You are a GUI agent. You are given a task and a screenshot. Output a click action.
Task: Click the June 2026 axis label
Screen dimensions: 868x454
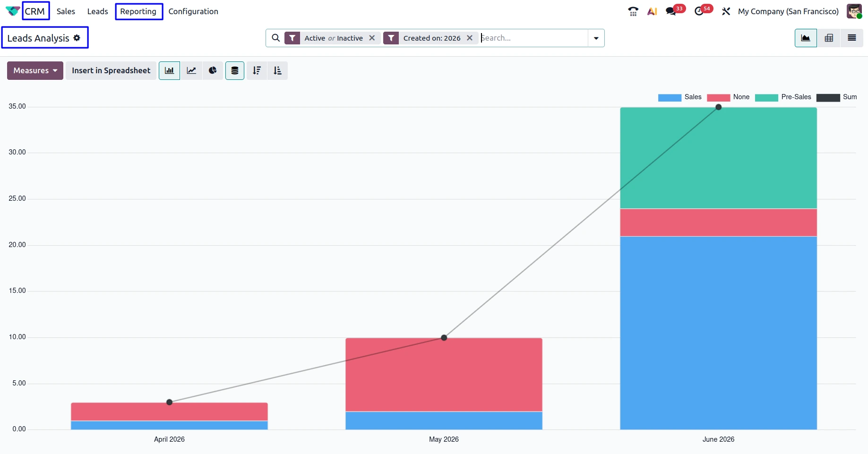point(718,439)
